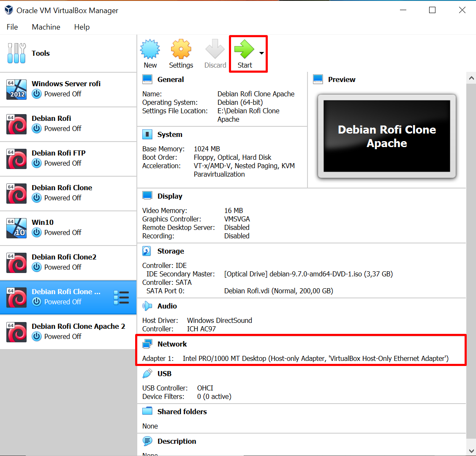Click the Debian Rofi.vdi disk entry
This screenshot has width=476, height=456.
tap(278, 291)
